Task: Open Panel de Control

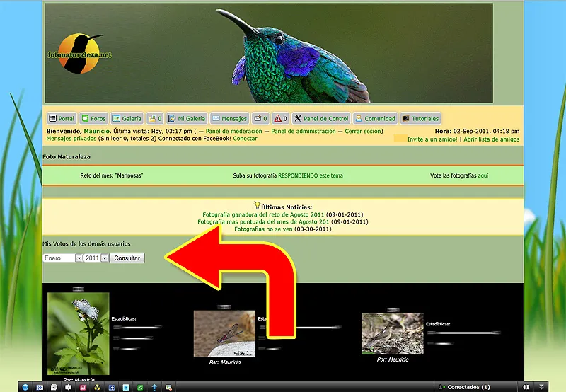Action: click(x=321, y=118)
